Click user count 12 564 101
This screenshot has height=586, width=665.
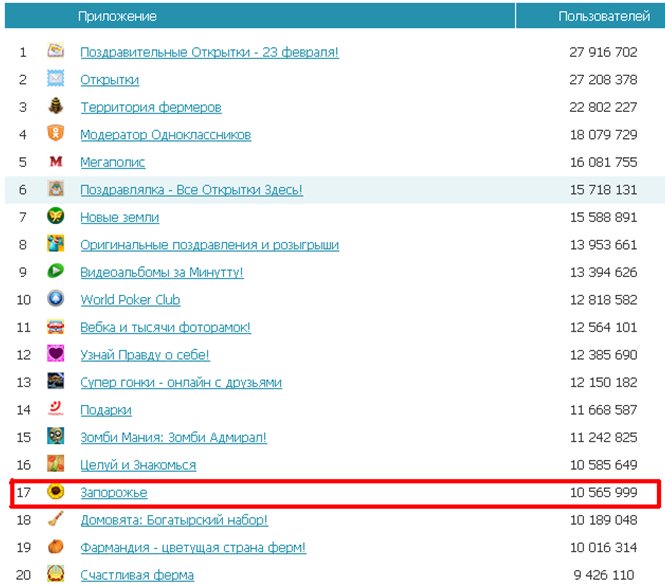pos(603,327)
